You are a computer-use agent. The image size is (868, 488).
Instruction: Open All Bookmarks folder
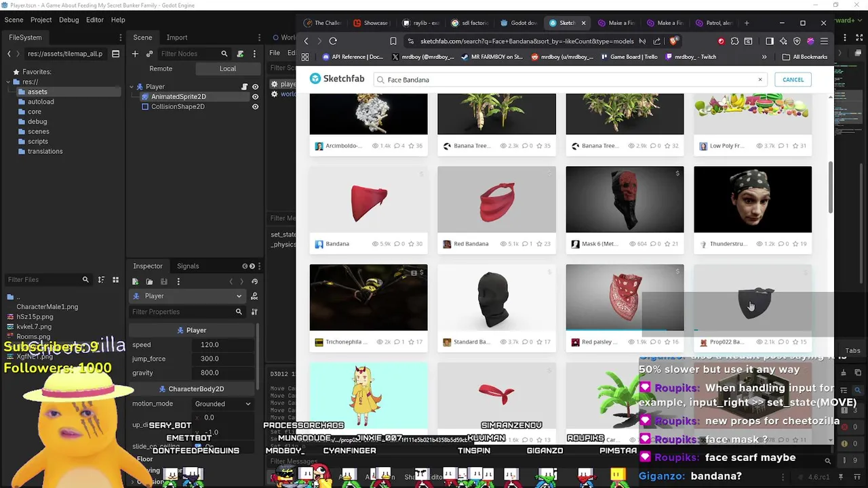(804, 57)
